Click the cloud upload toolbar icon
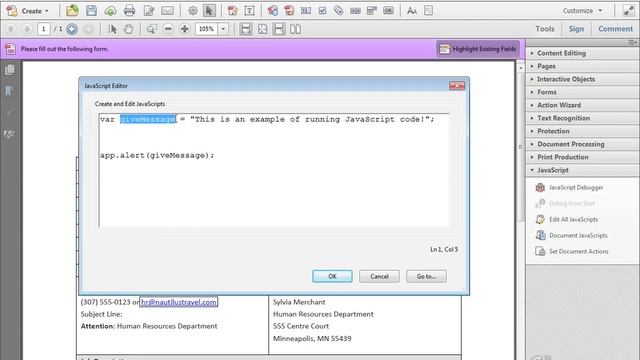 click(110, 11)
